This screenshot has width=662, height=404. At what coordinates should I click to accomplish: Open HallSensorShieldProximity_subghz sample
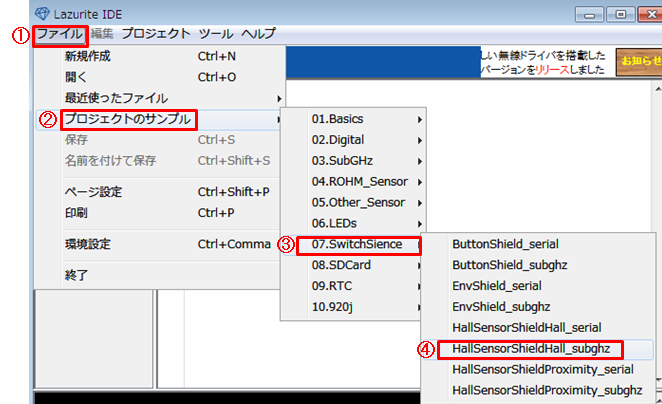(538, 390)
